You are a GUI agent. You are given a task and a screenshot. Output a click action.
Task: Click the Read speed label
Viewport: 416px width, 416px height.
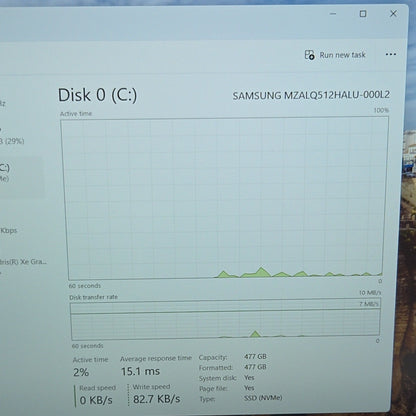coord(97,388)
